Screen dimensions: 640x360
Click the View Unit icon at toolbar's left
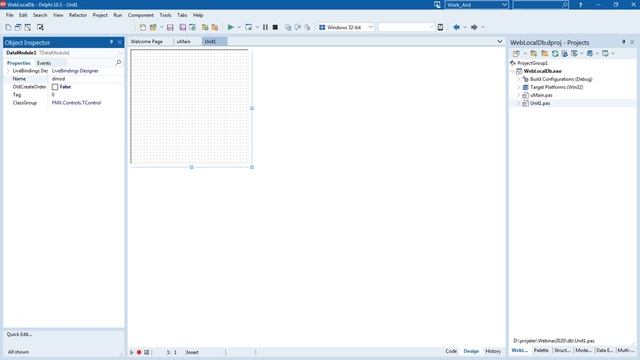(x=8, y=27)
